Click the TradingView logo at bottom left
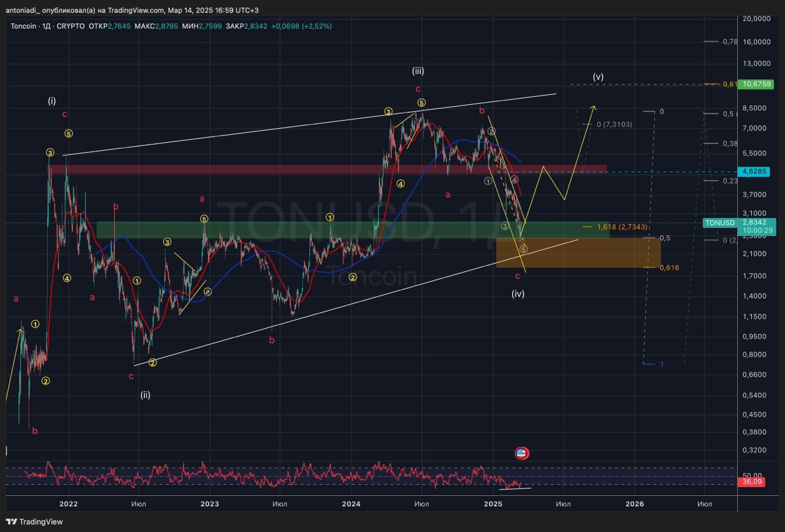785x532 pixels. pyautogui.click(x=35, y=522)
